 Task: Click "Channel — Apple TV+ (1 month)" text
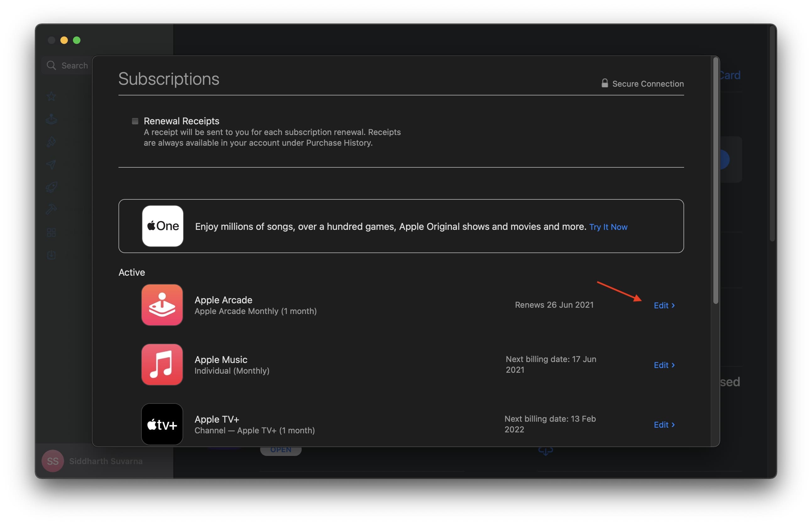coord(255,430)
